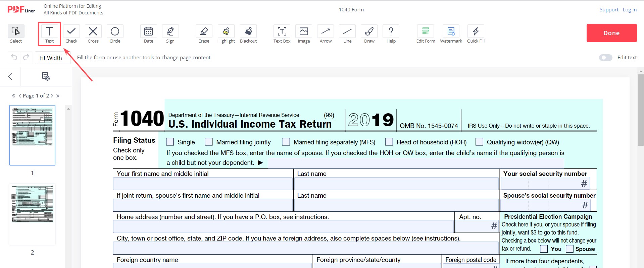The height and width of the screenshot is (268, 644).
Task: Activate the Text tool
Action: point(49,34)
